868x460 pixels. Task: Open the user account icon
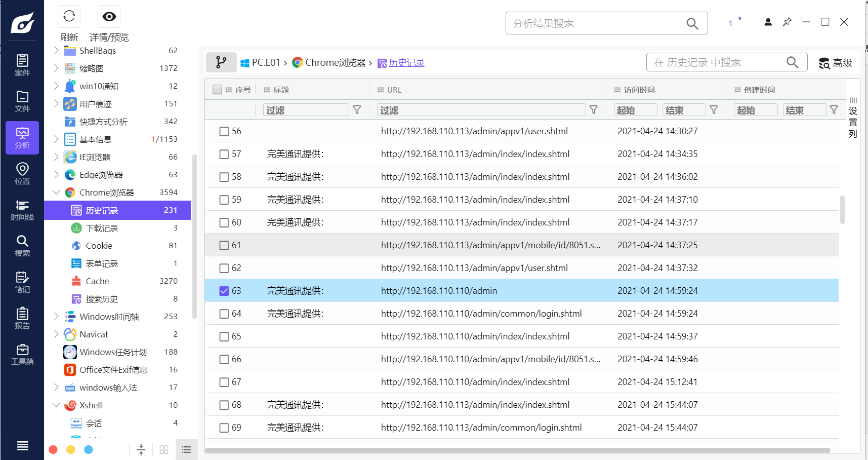(x=768, y=22)
